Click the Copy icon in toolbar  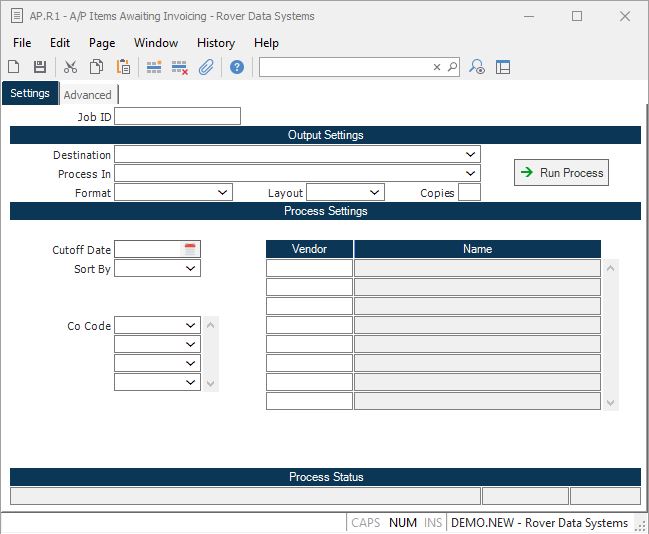tap(97, 67)
